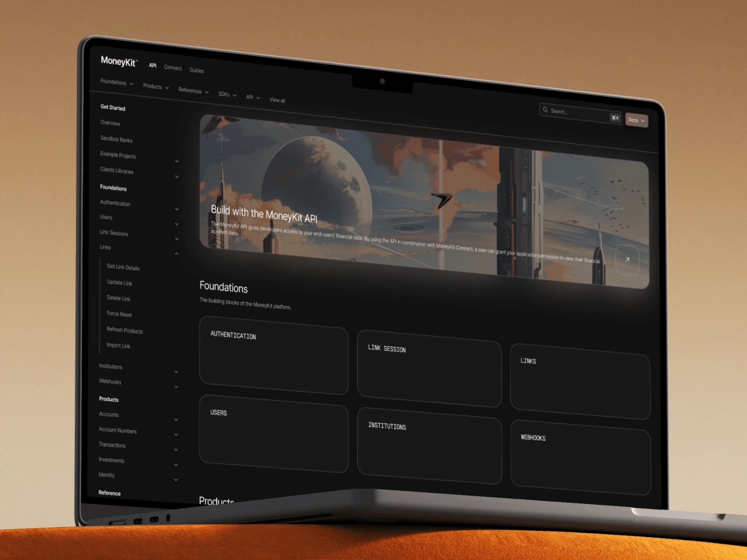Image resolution: width=747 pixels, height=560 pixels.
Task: Expand the SDKs dropdown menu
Action: [x=227, y=94]
